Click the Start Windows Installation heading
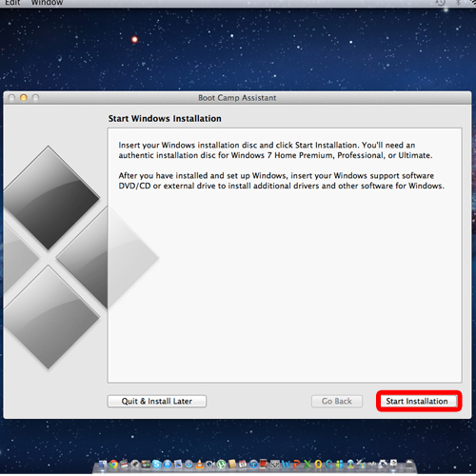This screenshot has height=476, width=476. (165, 118)
